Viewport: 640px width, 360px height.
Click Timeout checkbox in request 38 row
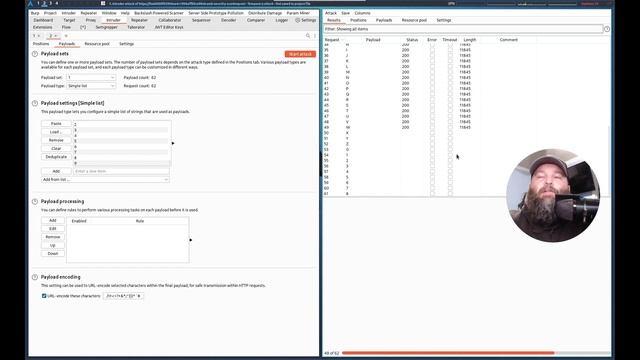click(x=450, y=67)
